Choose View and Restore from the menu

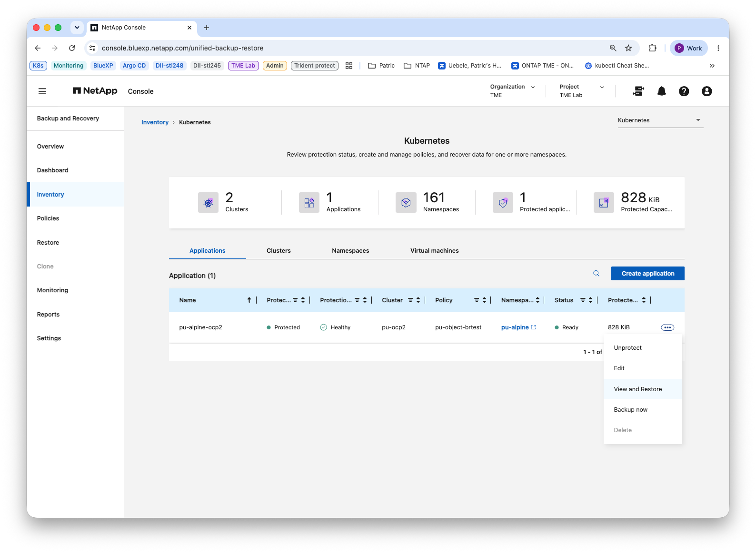[x=643, y=389]
